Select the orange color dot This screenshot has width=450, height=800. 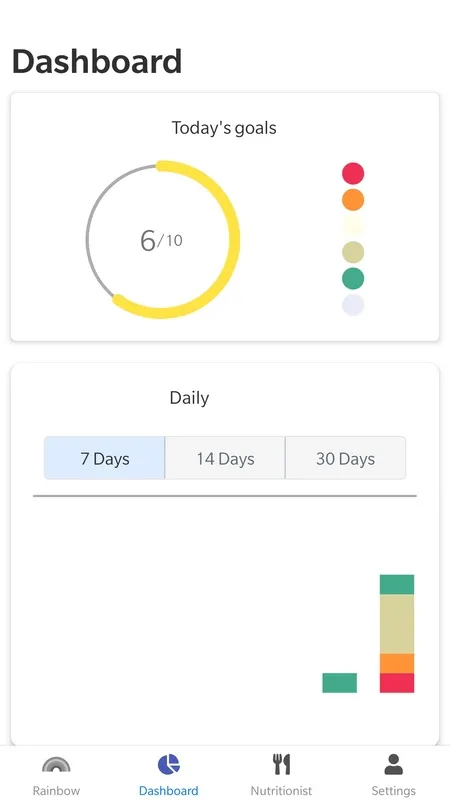353,199
